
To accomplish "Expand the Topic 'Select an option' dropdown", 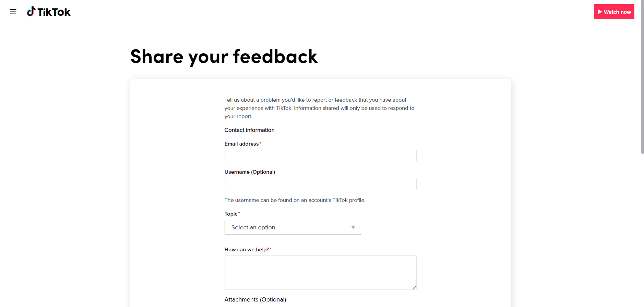I will pyautogui.click(x=292, y=227).
